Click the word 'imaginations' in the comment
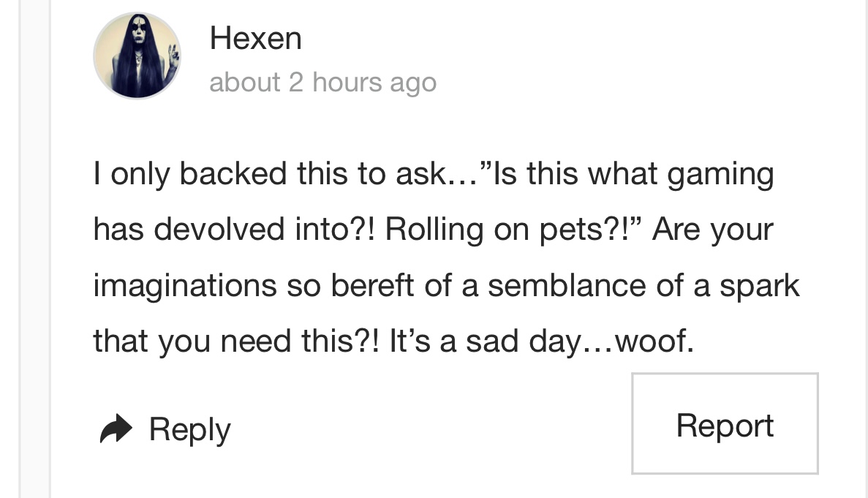Image resolution: width=868 pixels, height=498 pixels. [184, 285]
